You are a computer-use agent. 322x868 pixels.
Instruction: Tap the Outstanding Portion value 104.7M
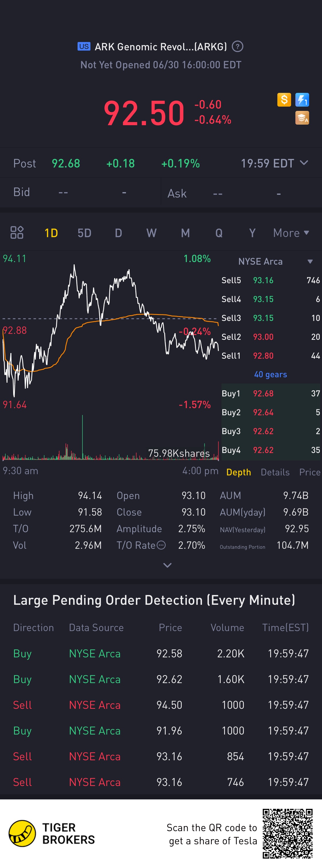pyautogui.click(x=293, y=545)
